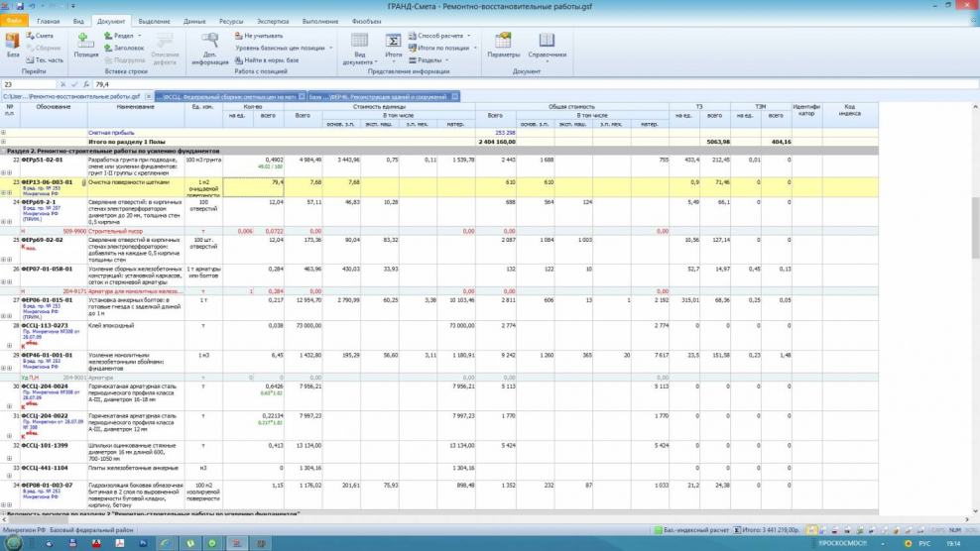This screenshot has width=980, height=551.
Task: Click the Смета button in Перейти group
Action: pyautogui.click(x=40, y=36)
